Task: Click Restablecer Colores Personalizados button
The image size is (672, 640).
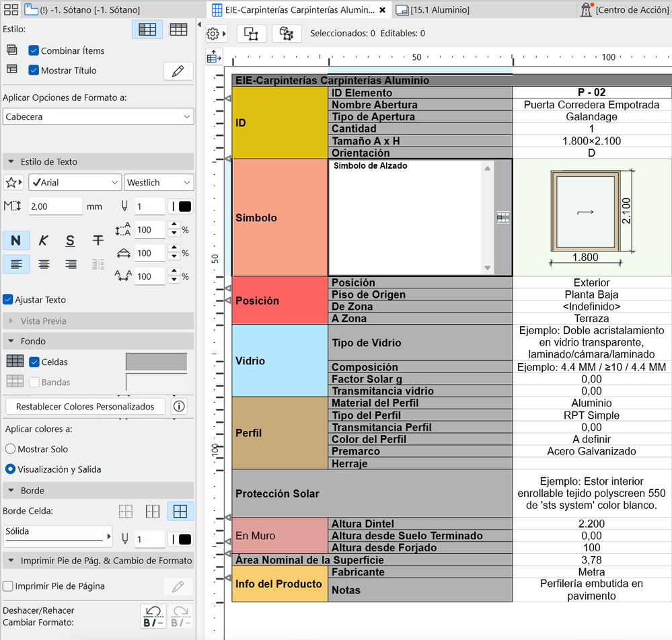Action: [85, 407]
